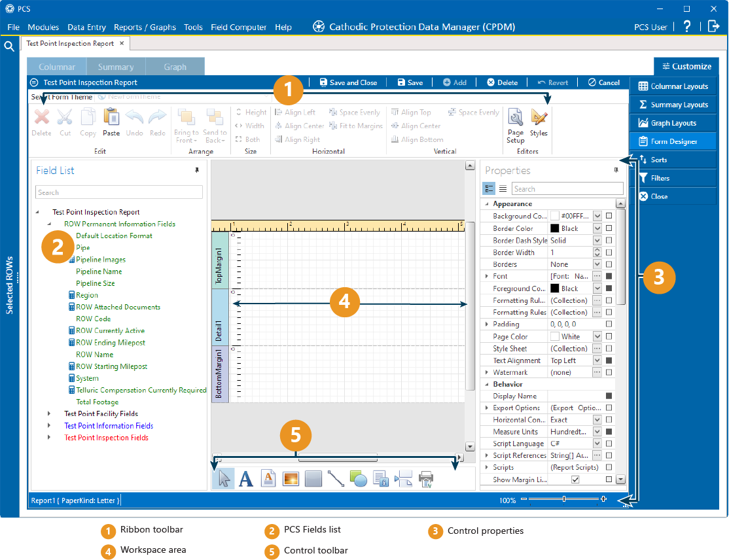
Task: Click the Field List search box
Action: click(119, 192)
